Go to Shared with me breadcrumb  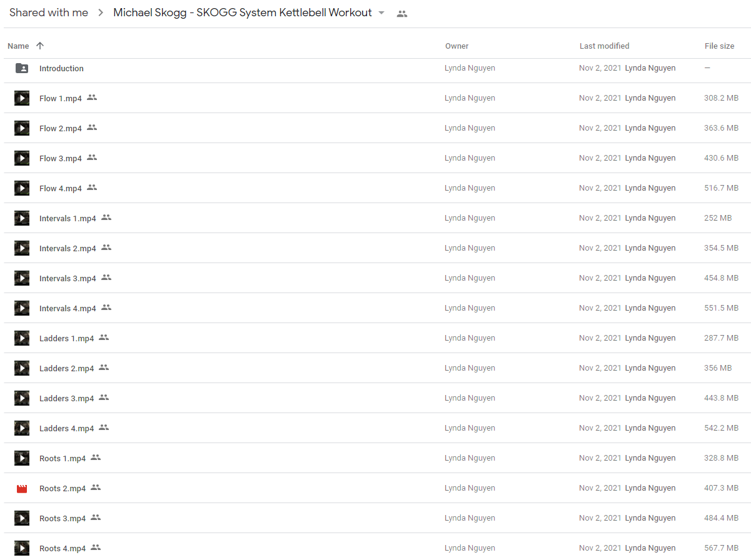(x=49, y=12)
